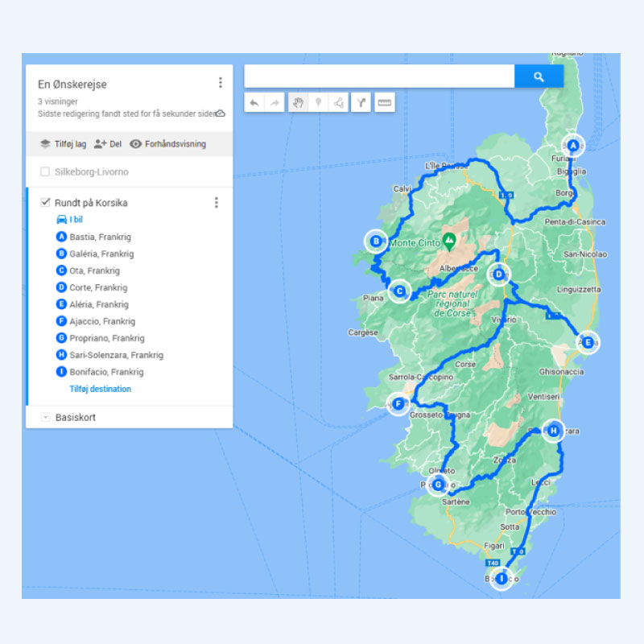644x644 pixels.
Task: Click the Cargèse label on the map
Action: coord(363,332)
